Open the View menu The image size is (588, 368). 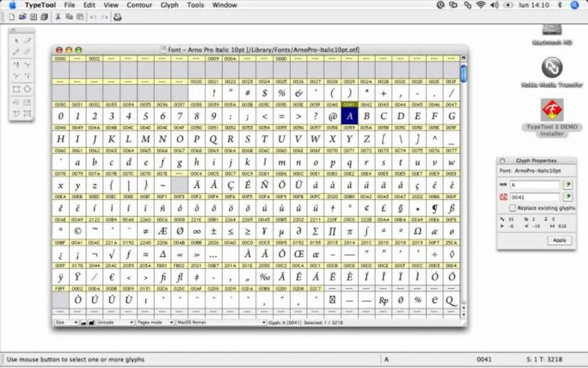[111, 5]
